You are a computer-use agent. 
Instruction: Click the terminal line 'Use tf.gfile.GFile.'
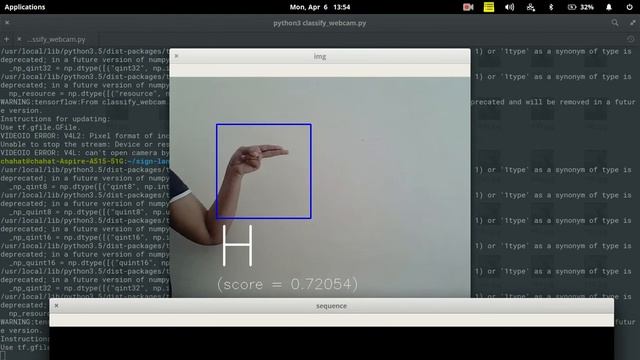(40, 127)
